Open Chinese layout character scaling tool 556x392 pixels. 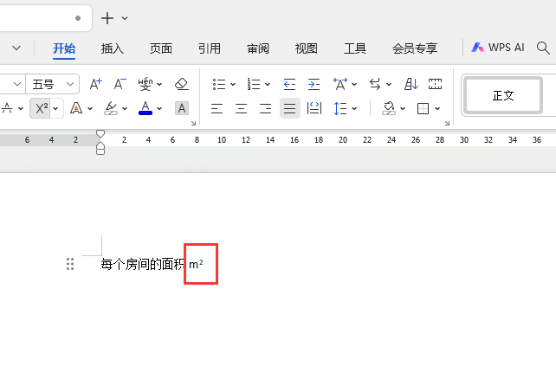click(340, 84)
